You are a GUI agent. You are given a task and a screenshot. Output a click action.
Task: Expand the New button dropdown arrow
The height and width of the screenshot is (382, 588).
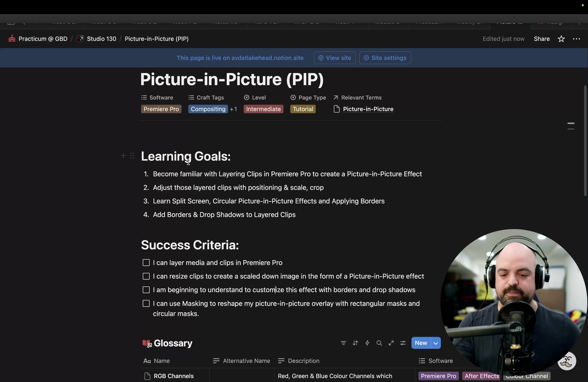[436, 343]
